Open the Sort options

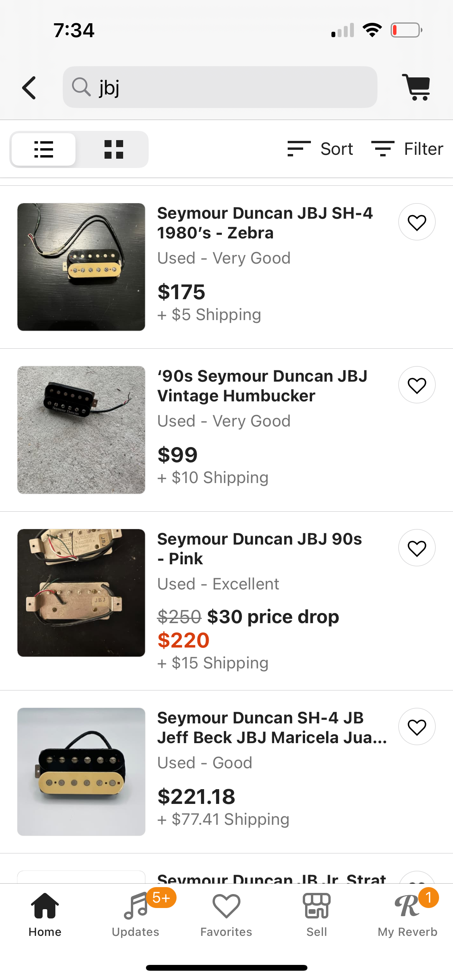tap(320, 149)
